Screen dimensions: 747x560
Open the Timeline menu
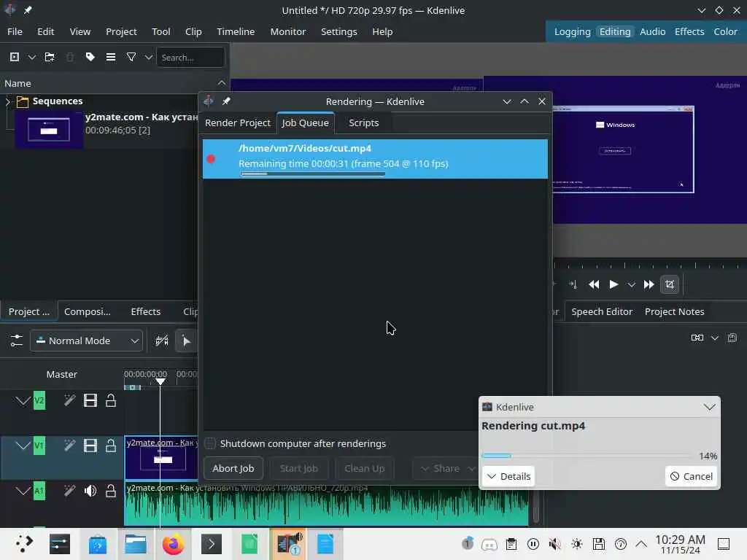236,31
